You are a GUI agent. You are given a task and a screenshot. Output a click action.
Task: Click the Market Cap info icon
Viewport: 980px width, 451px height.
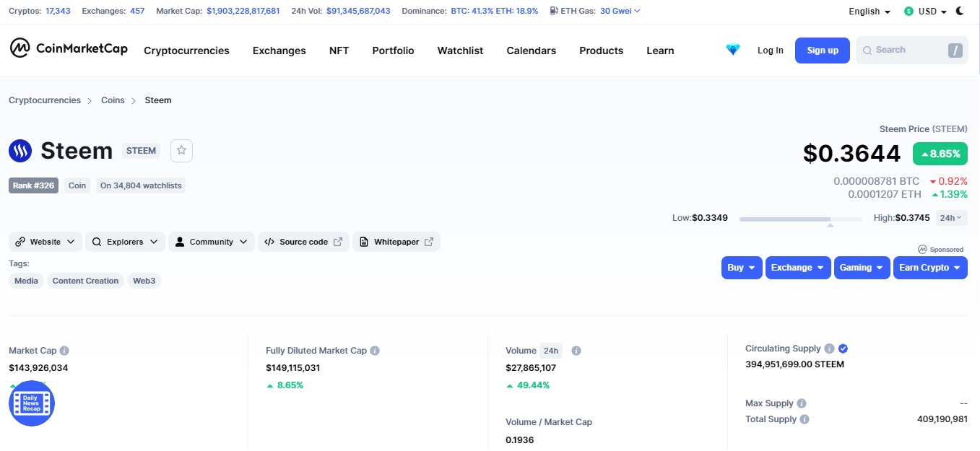64,351
